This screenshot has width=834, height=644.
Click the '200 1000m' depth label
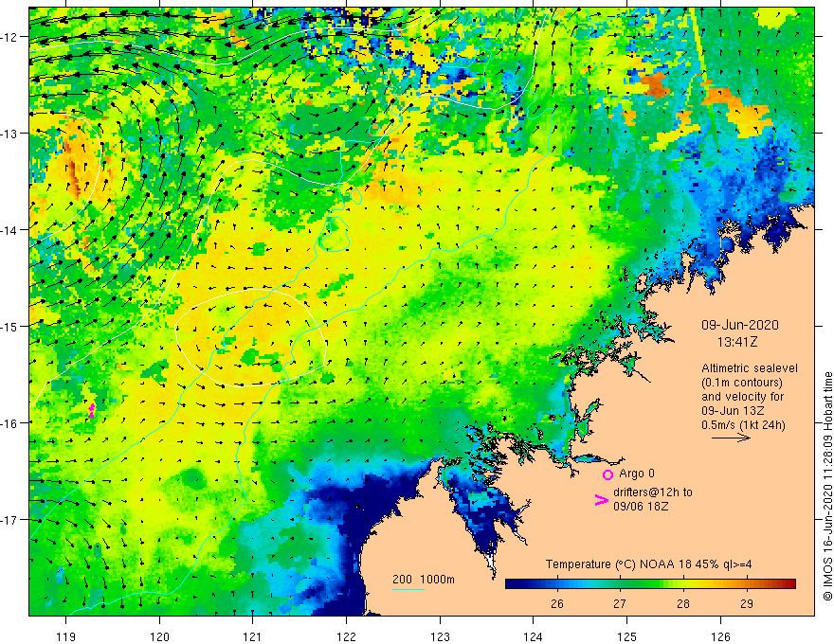tap(424, 580)
